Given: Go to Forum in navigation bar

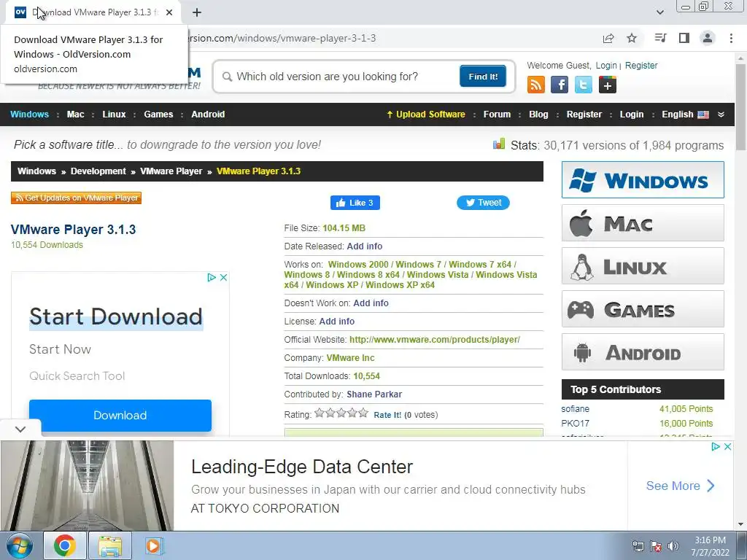Looking at the screenshot, I should tap(497, 114).
